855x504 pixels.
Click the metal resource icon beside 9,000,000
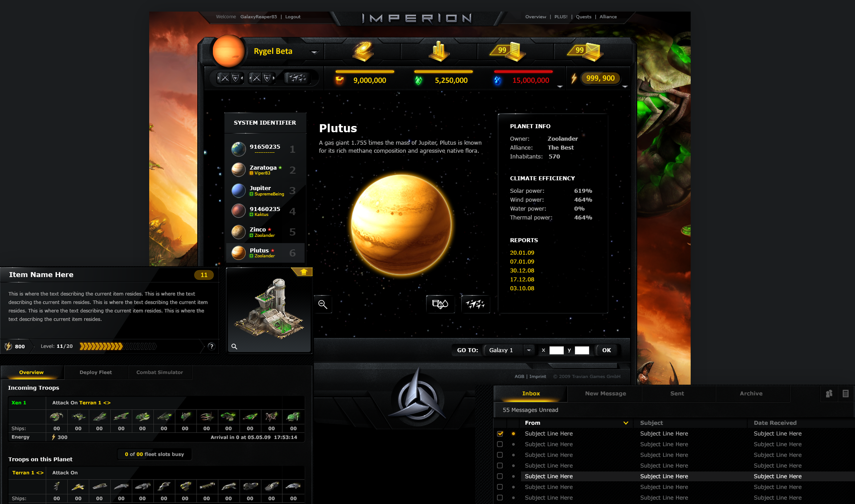[340, 80]
